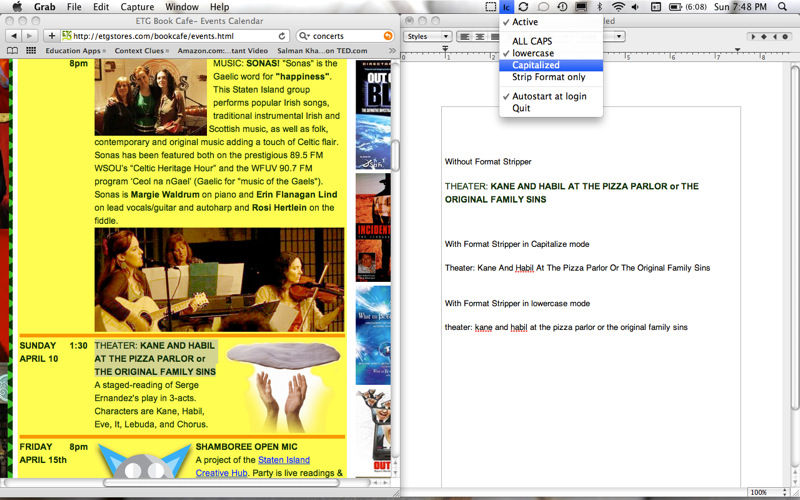
Task: Choose Capitalized from the menu
Action: tap(551, 65)
